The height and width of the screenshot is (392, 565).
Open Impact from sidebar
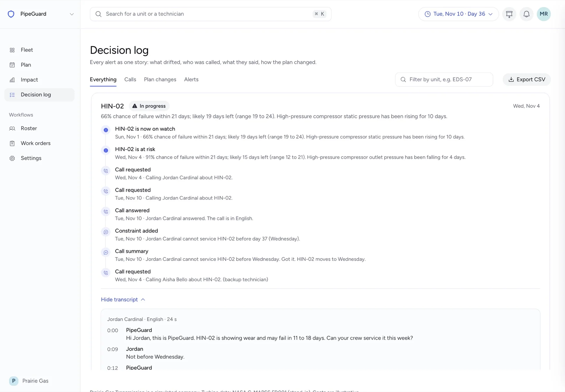[39, 80]
